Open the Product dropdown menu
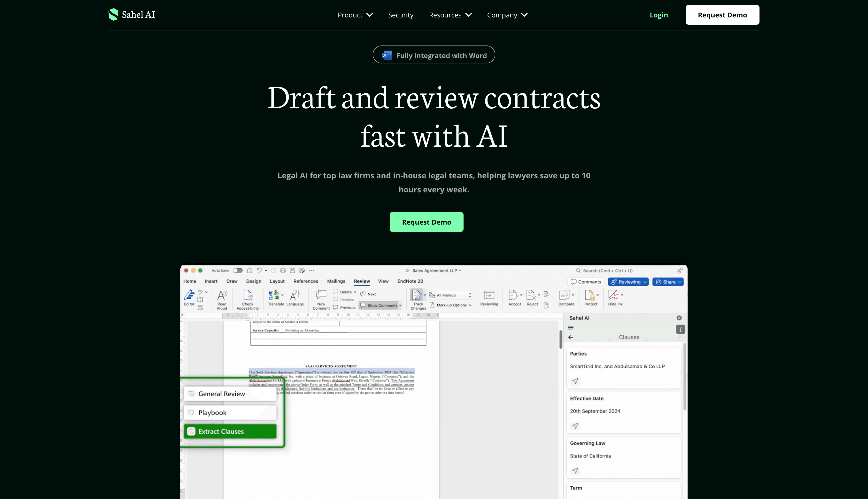 [x=355, y=15]
